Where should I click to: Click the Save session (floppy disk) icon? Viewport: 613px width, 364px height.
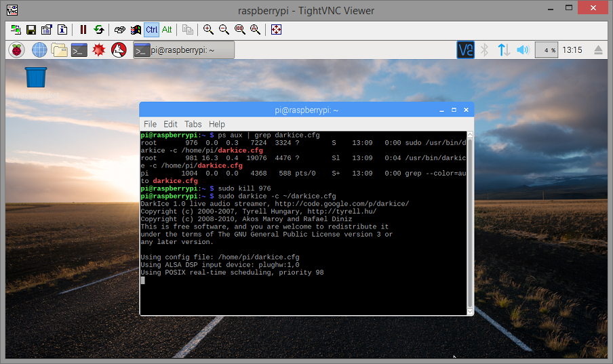click(x=31, y=30)
